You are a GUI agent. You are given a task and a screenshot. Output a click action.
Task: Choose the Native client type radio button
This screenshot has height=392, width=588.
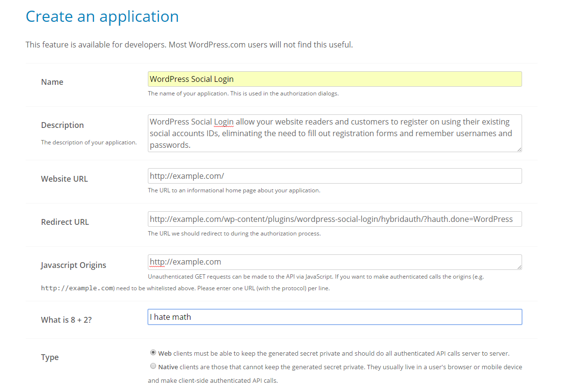(x=153, y=366)
